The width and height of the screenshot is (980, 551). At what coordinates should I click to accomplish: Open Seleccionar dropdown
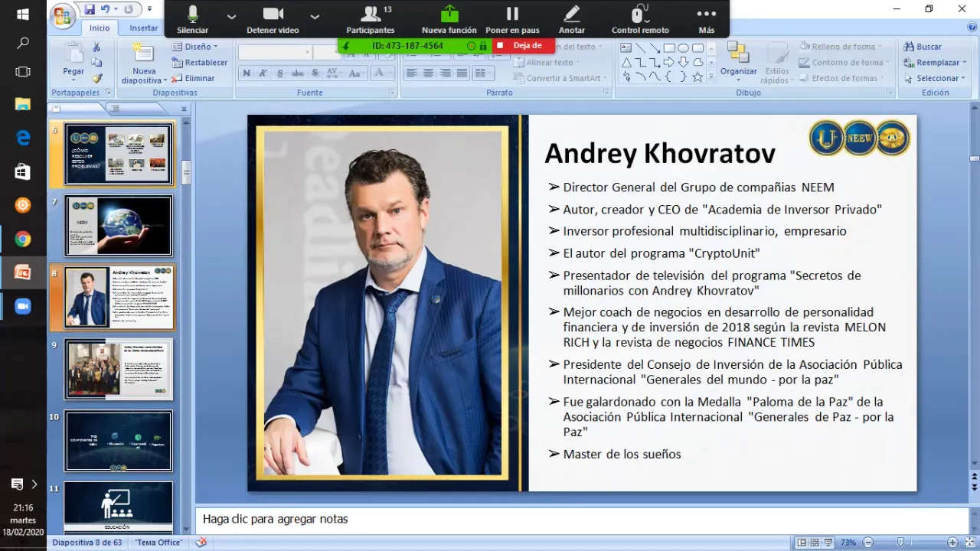pos(935,78)
